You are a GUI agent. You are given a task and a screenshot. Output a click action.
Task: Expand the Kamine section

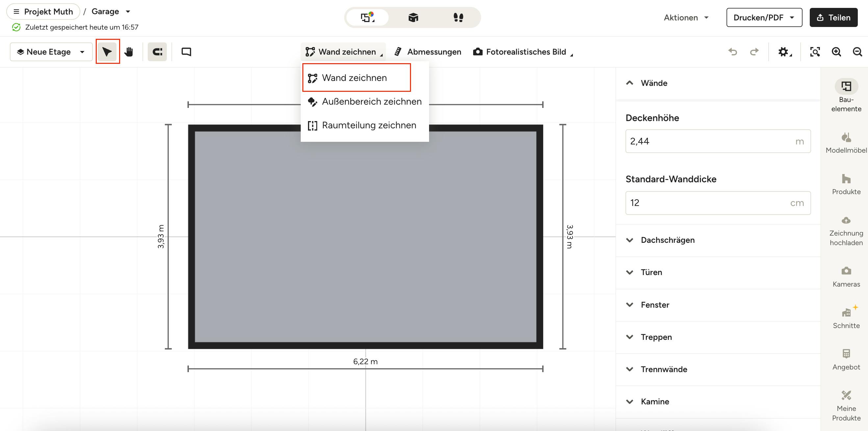pos(718,402)
